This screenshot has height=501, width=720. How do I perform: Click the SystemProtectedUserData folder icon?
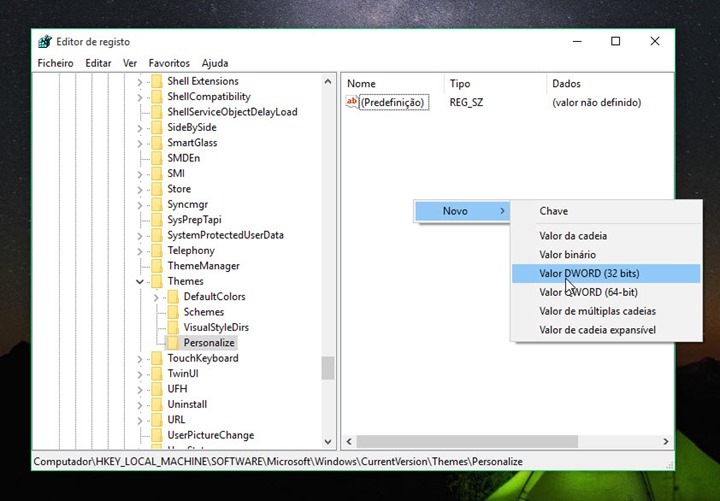pos(157,235)
